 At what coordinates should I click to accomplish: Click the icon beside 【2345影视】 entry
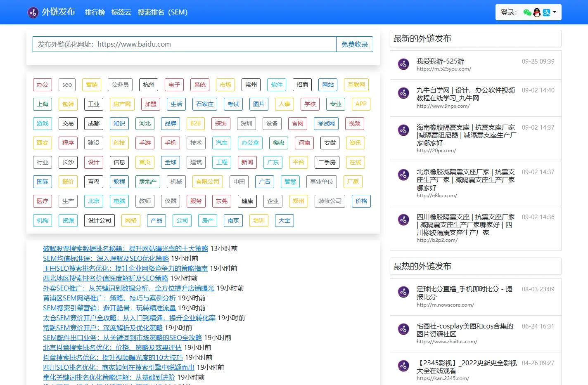click(403, 366)
